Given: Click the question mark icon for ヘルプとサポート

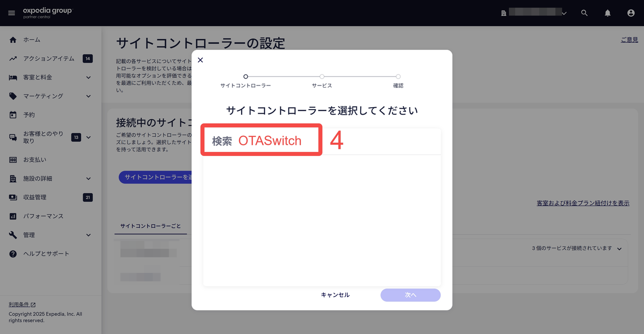Looking at the screenshot, I should click(x=13, y=254).
